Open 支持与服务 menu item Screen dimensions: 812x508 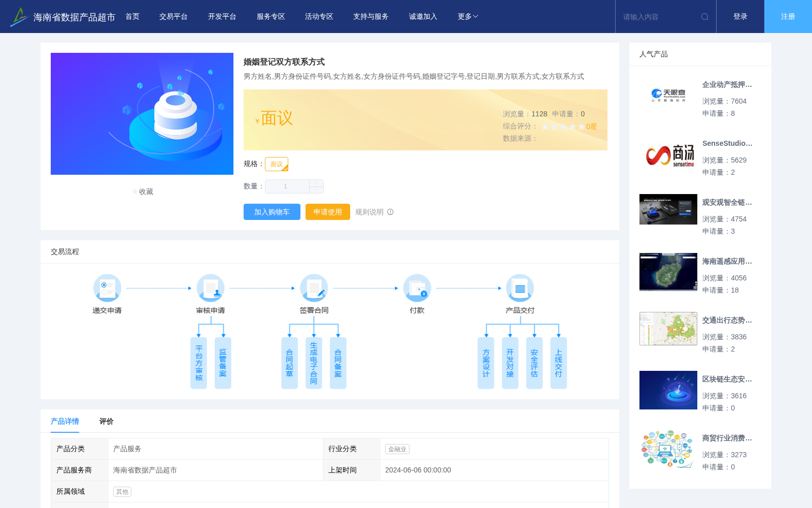(371, 17)
